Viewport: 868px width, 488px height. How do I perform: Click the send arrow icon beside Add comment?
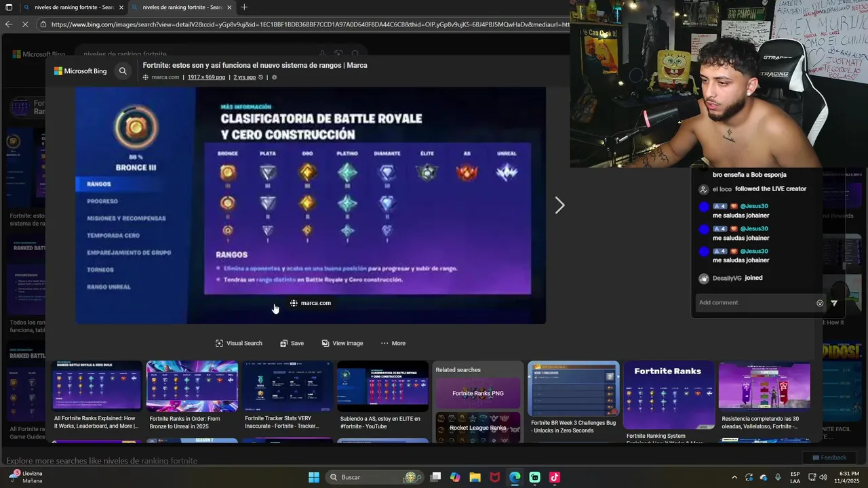[x=834, y=303]
